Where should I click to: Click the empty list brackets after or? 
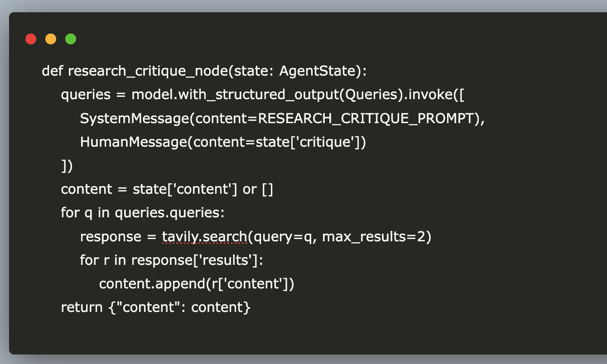click(267, 189)
